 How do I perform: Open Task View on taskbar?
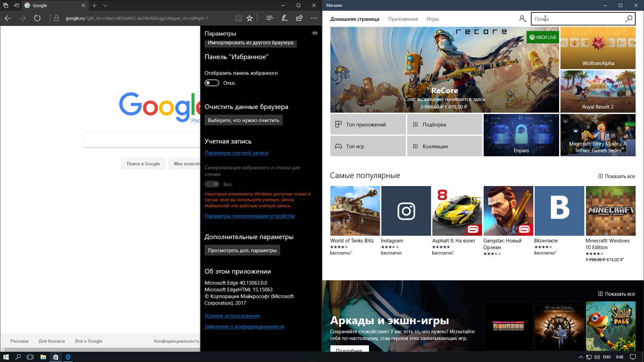(30, 357)
